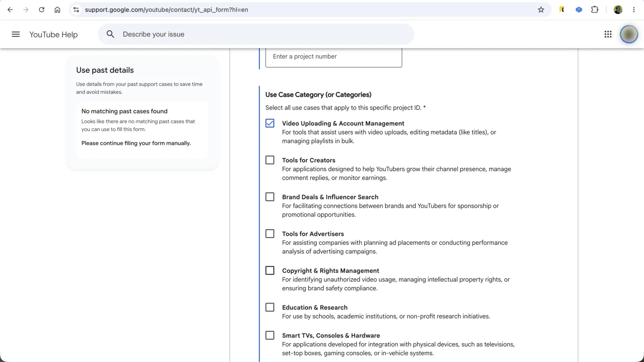Check Smart TVs, Consoles & Hardware
The width and height of the screenshot is (644, 362).
pos(270,335)
